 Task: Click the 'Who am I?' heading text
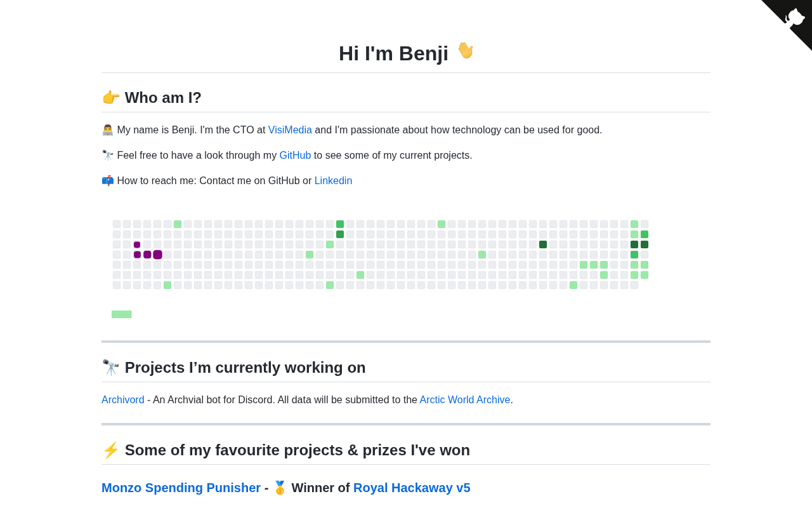[163, 98]
